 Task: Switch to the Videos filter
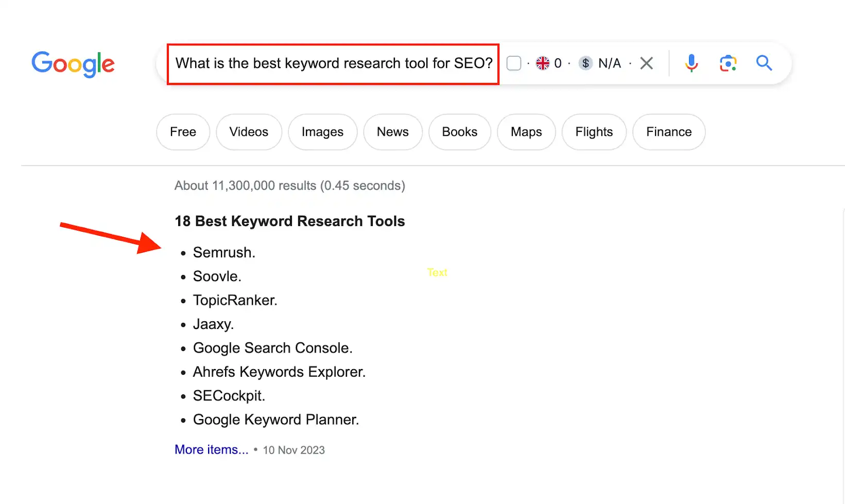[x=249, y=132]
